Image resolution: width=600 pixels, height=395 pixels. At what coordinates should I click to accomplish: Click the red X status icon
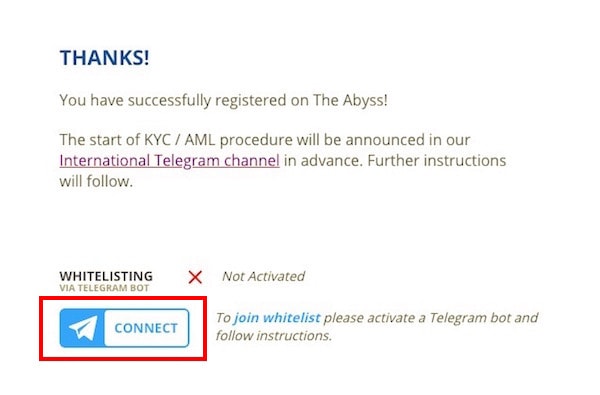point(195,277)
